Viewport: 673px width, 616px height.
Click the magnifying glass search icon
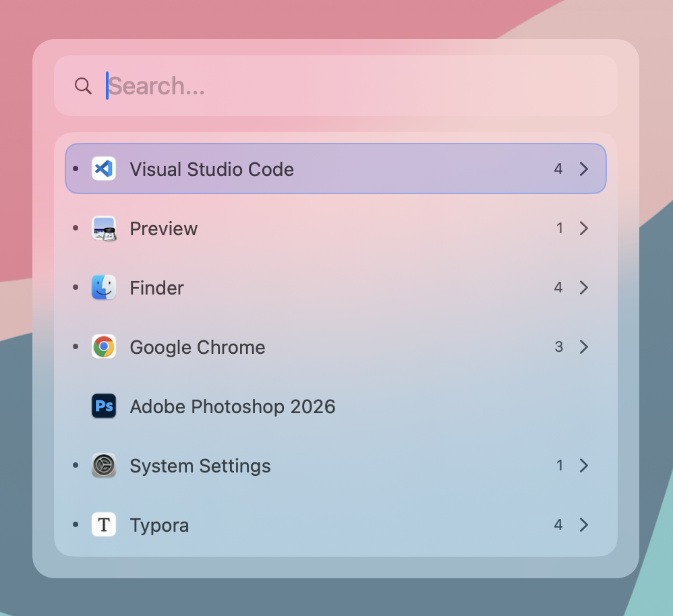coord(83,86)
